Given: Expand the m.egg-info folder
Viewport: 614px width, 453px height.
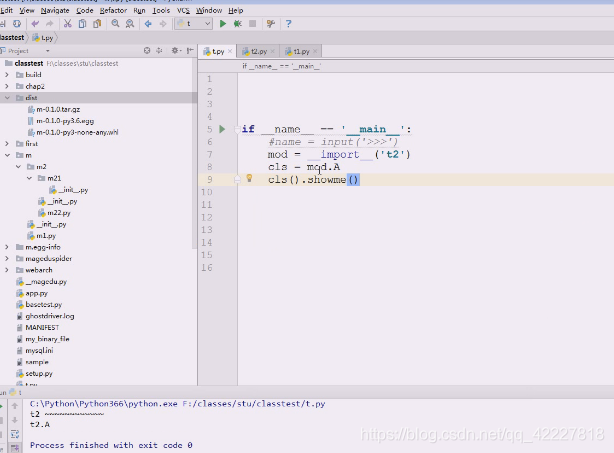Looking at the screenshot, I should pos(7,247).
